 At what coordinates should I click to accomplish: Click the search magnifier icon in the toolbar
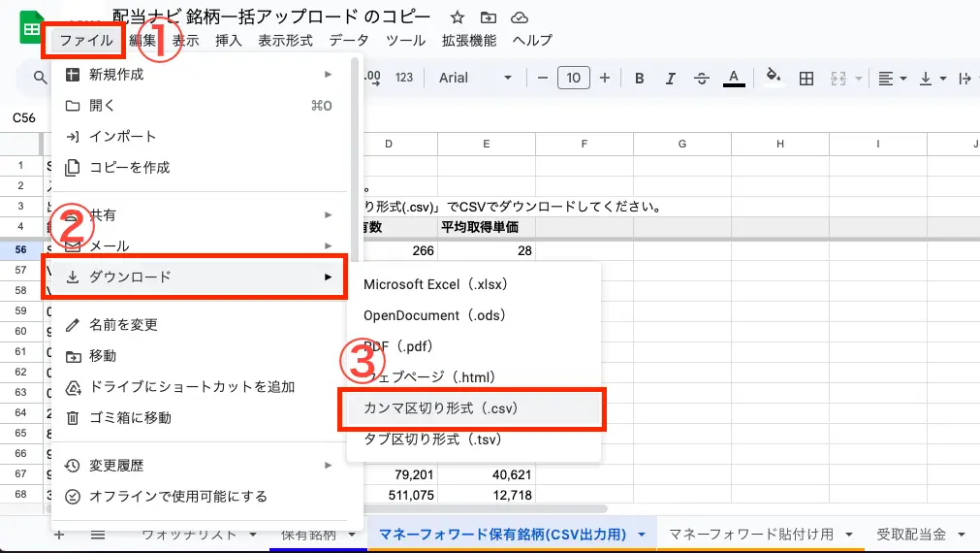[x=40, y=78]
